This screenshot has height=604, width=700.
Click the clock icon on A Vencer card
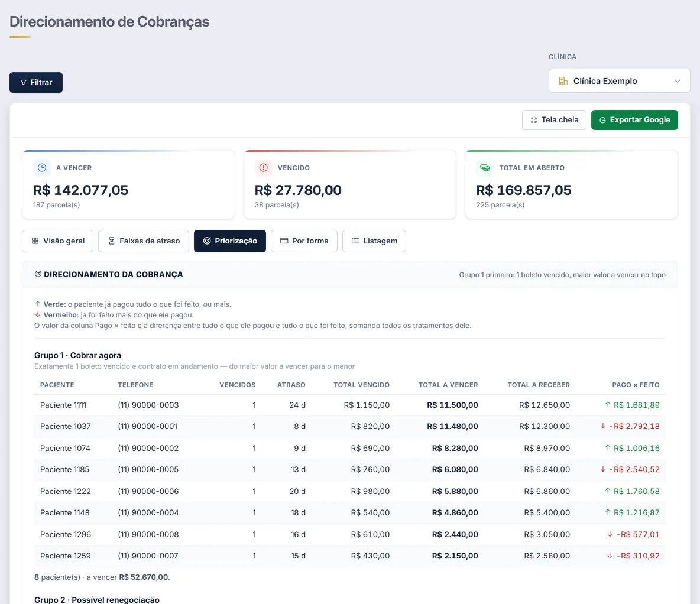point(41,168)
